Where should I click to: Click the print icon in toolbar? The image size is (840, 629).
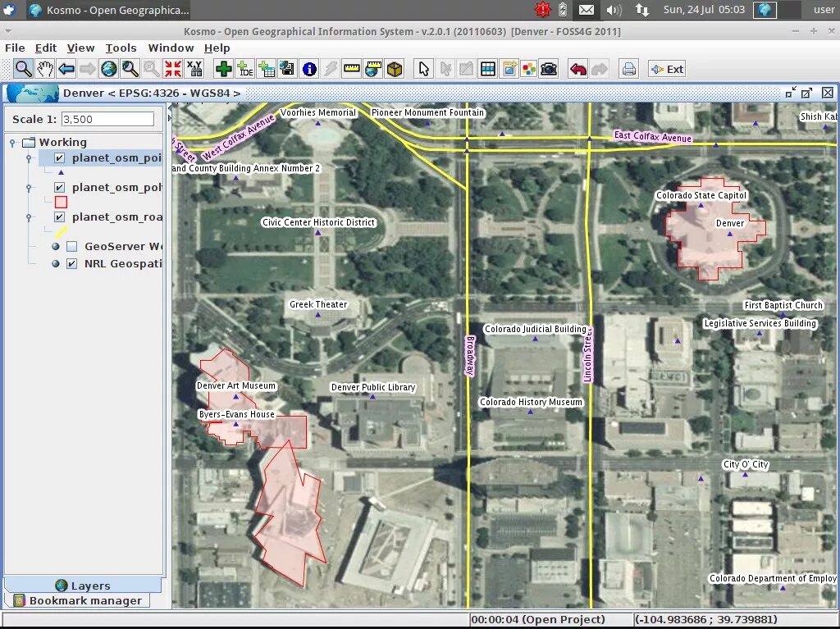(x=629, y=69)
